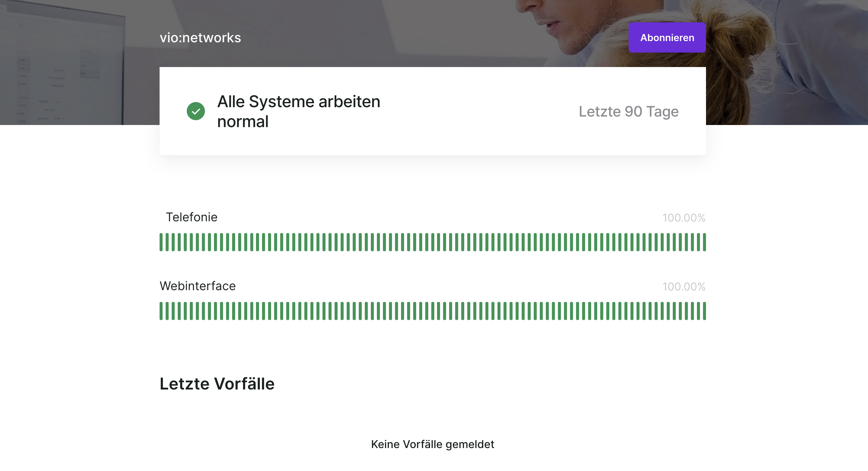Click the green checkmark status icon
Viewport: 868px width, 471px height.
[196, 111]
